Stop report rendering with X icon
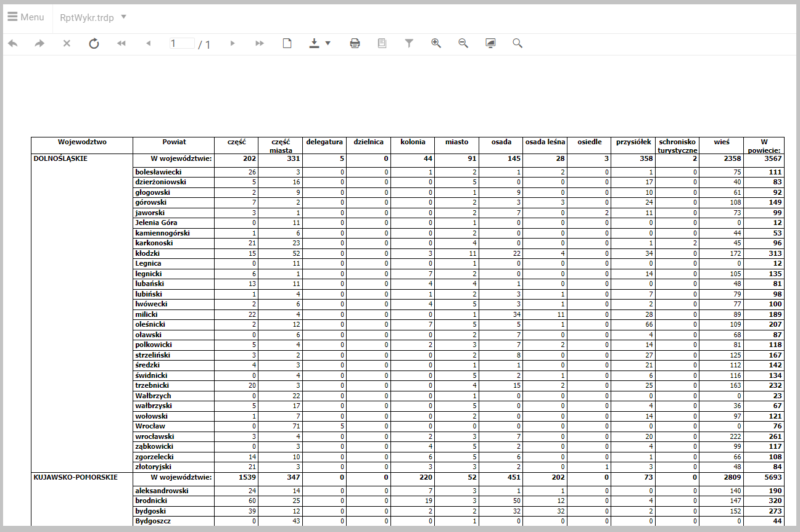Image resolution: width=800 pixels, height=532 pixels. click(67, 43)
